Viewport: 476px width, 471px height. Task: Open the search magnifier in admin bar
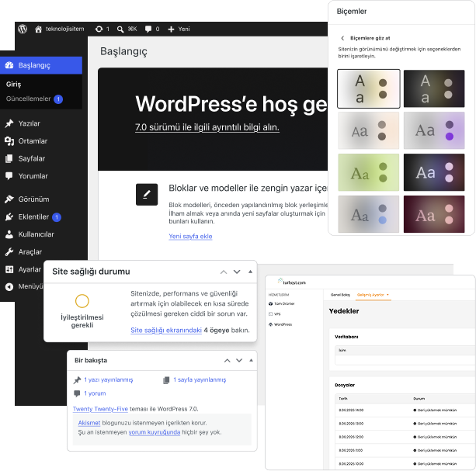(120, 29)
